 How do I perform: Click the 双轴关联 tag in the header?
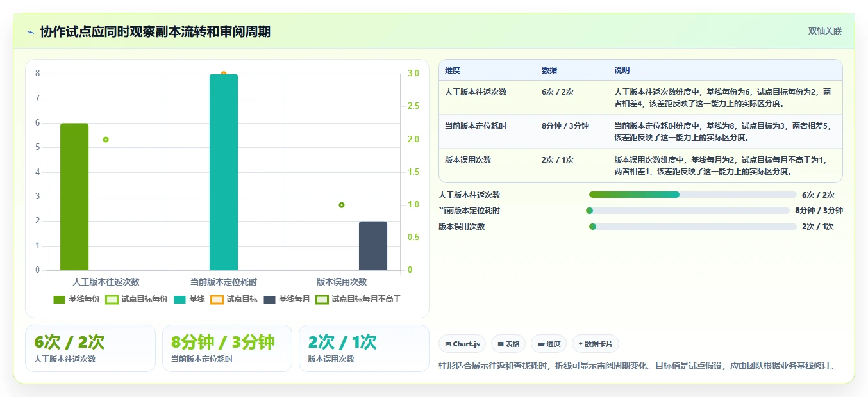pos(824,31)
